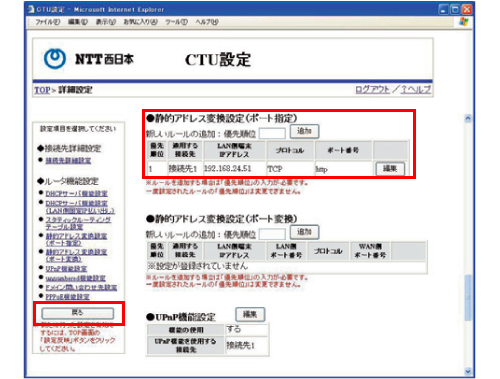Focus priority input field in port-specify section
The image size is (500, 379).
(x=272, y=133)
